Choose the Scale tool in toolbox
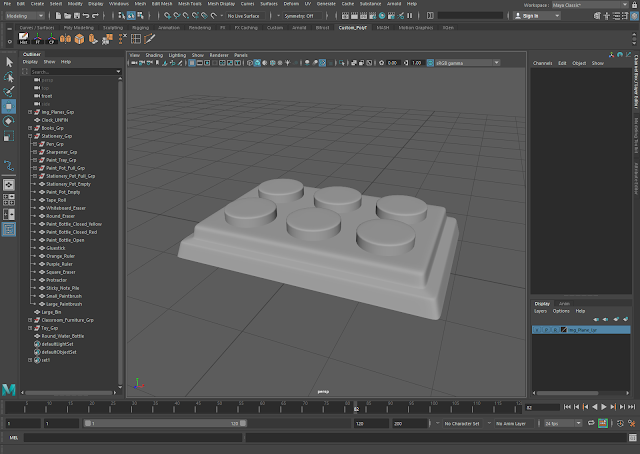Image resolution: width=640 pixels, height=454 pixels. (9, 136)
